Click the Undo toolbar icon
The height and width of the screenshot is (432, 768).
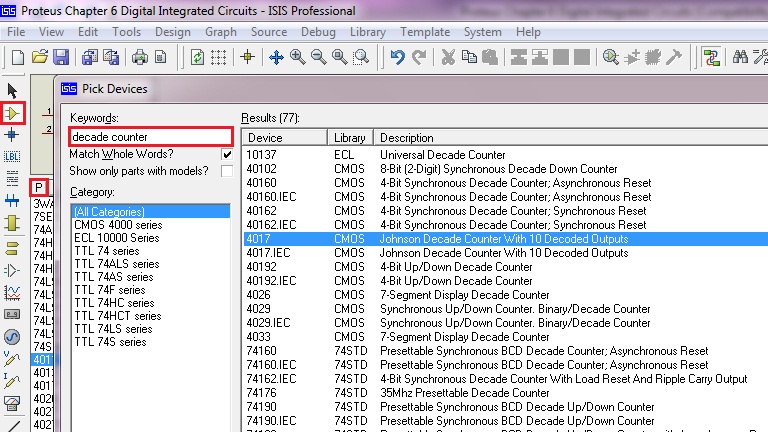[398, 57]
